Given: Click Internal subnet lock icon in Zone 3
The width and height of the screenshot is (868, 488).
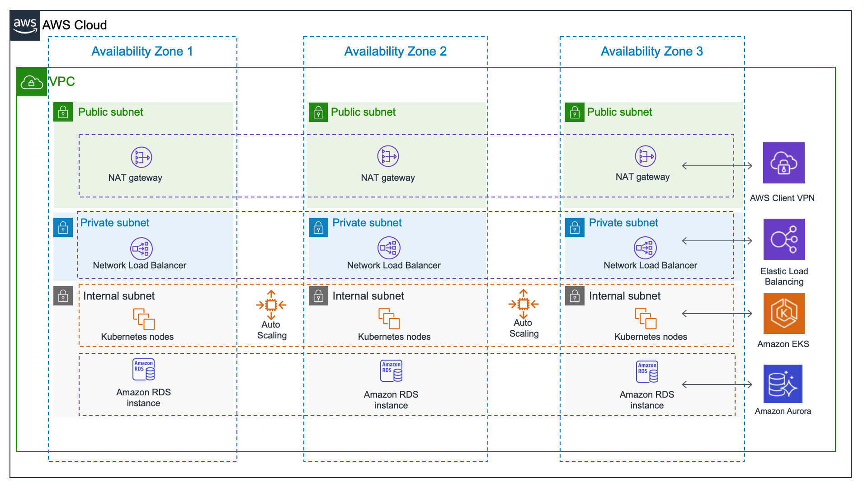Looking at the screenshot, I should point(575,296).
